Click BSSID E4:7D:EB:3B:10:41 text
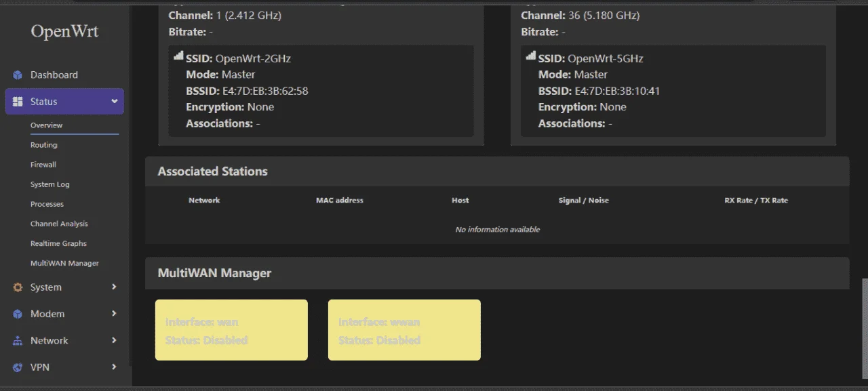Screen dimensions: 868x391 click(x=599, y=91)
